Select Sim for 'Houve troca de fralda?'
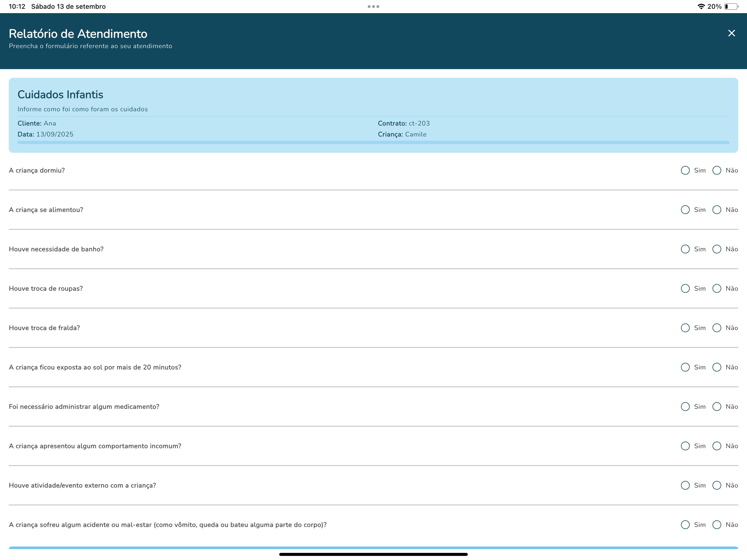 (x=685, y=328)
